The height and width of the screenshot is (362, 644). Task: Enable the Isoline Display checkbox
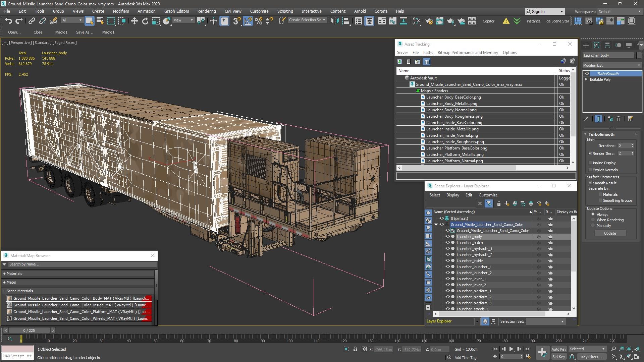(590, 163)
